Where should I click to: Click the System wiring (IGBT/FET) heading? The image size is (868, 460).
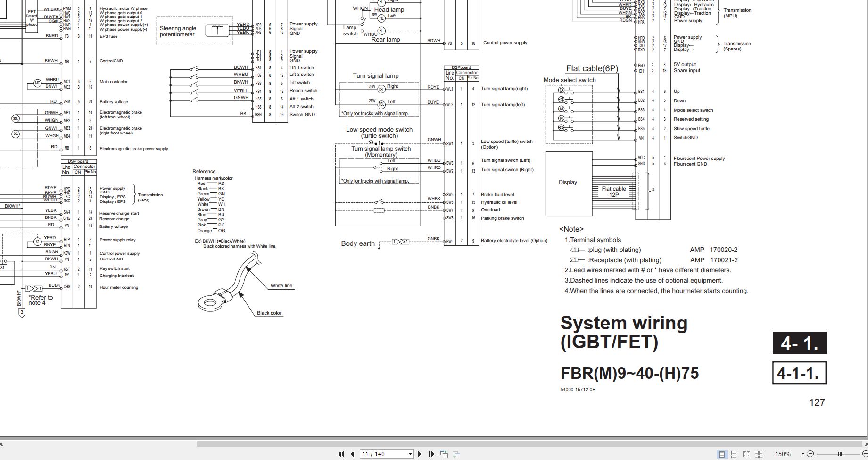(x=624, y=332)
